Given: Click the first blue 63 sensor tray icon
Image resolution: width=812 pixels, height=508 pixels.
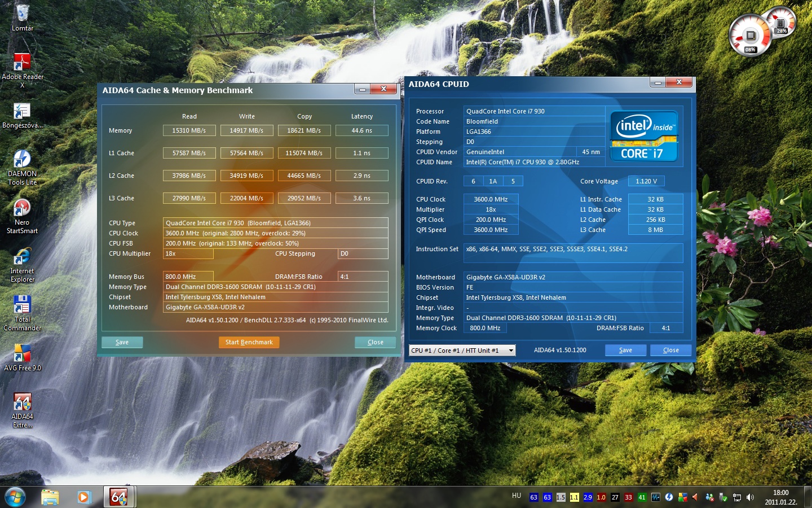Looking at the screenshot, I should (x=533, y=497).
